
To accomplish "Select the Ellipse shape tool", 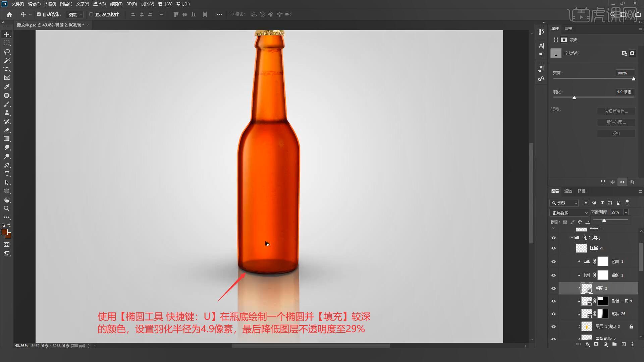I will pyautogui.click(x=7, y=191).
